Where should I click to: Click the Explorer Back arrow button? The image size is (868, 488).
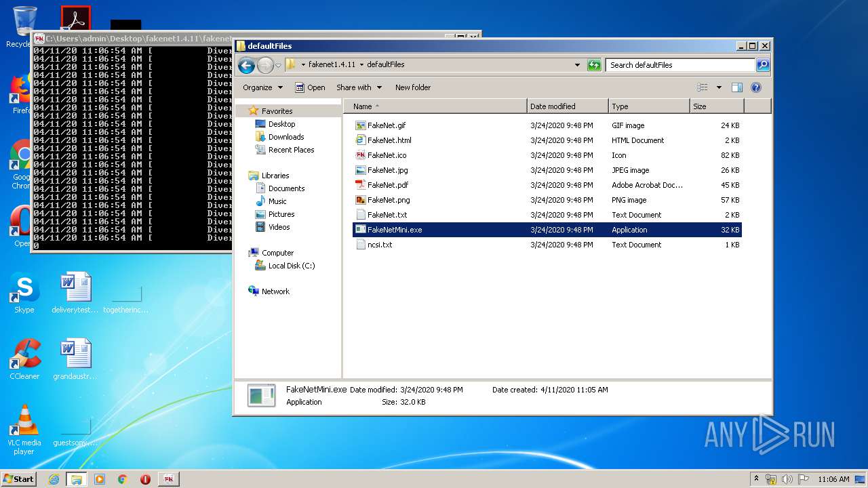(x=246, y=65)
